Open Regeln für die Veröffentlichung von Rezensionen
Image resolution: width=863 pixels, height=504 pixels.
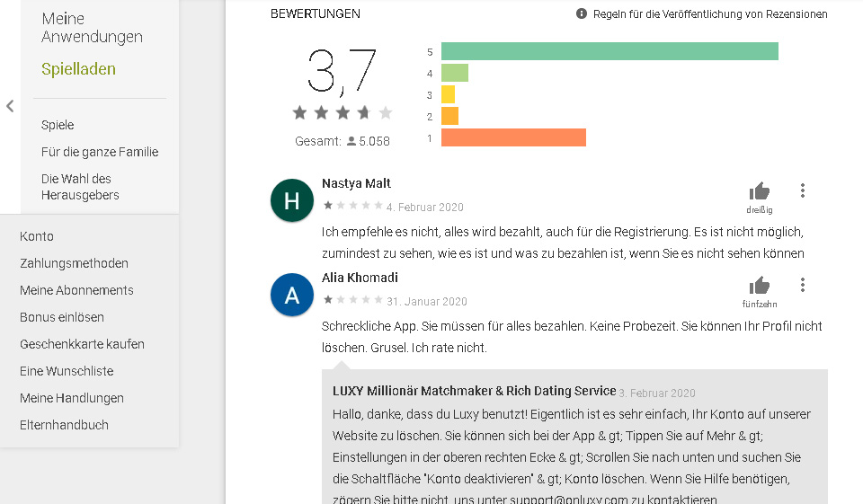point(709,14)
